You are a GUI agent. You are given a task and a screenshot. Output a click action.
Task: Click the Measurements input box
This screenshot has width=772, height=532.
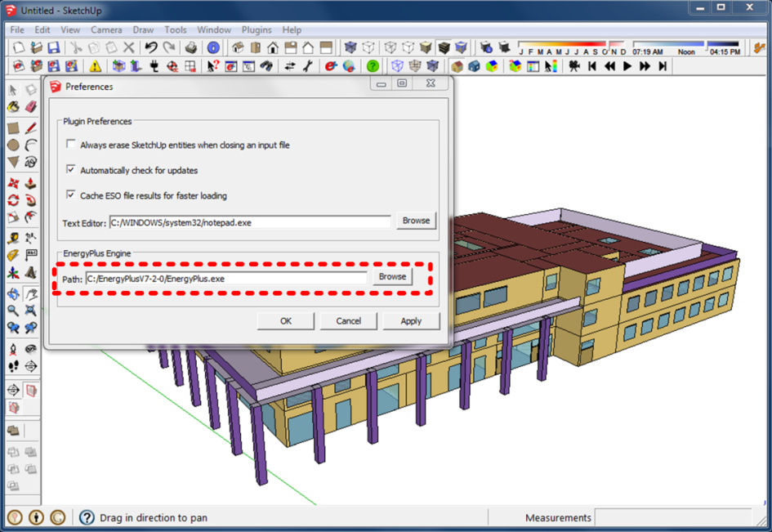tap(673, 518)
